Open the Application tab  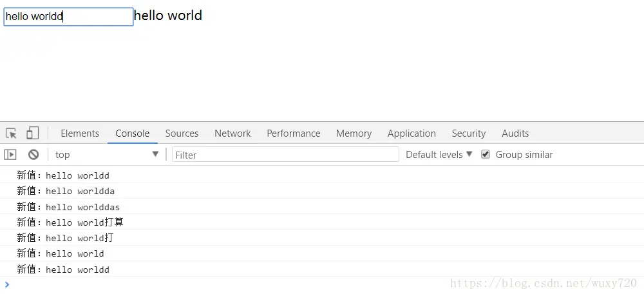pos(412,133)
